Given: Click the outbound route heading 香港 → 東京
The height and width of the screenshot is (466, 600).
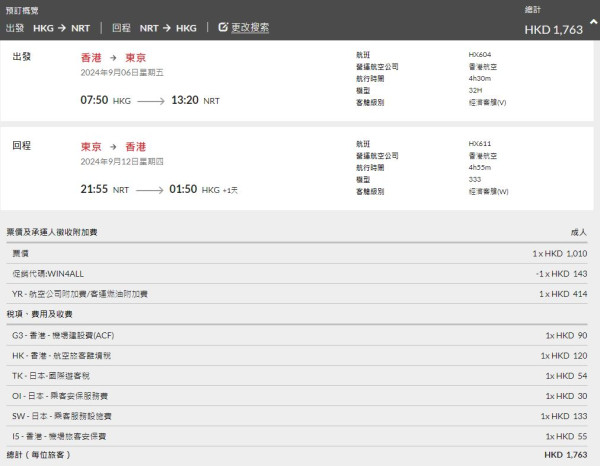Looking at the screenshot, I should 113,58.
